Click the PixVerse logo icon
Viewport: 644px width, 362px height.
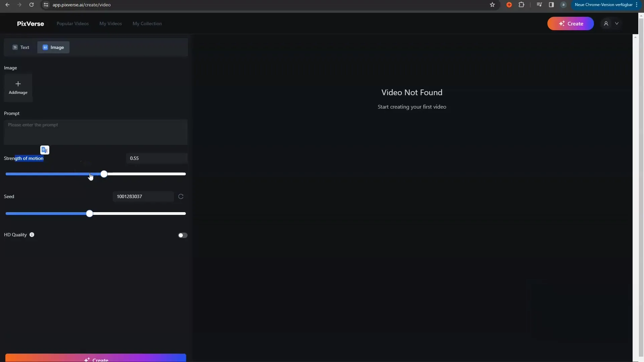[30, 23]
